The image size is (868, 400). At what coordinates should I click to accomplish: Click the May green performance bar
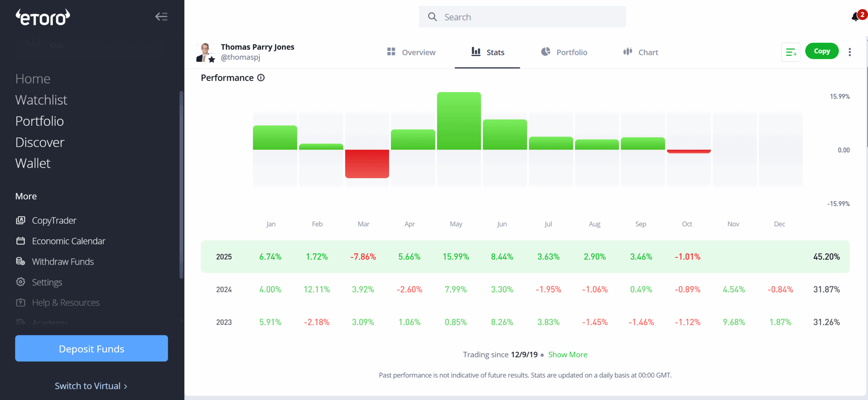click(459, 121)
